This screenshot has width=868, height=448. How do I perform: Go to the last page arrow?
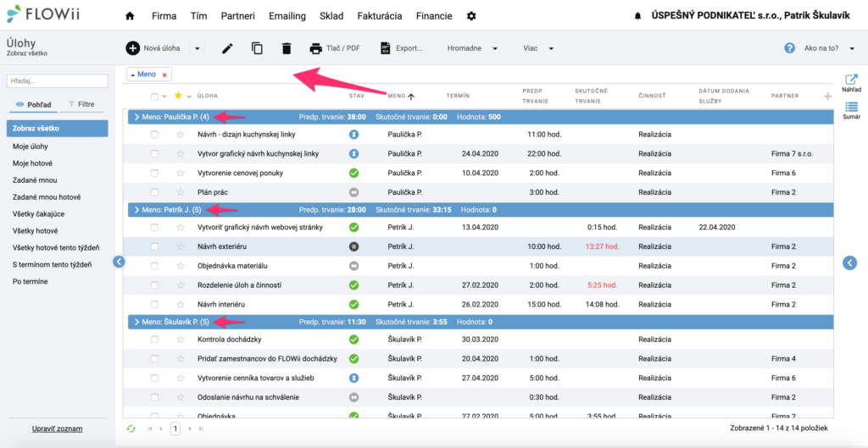[201, 429]
